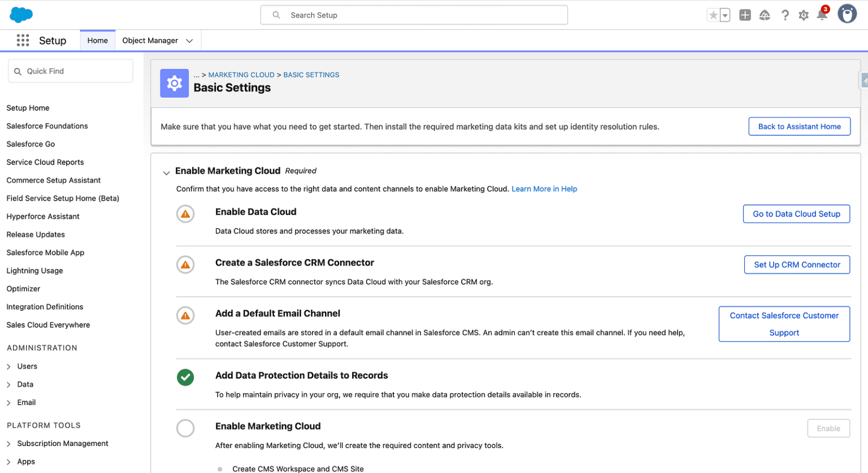Open the Learn More in Help link
Viewport: 868px width, 473px height.
(x=544, y=189)
